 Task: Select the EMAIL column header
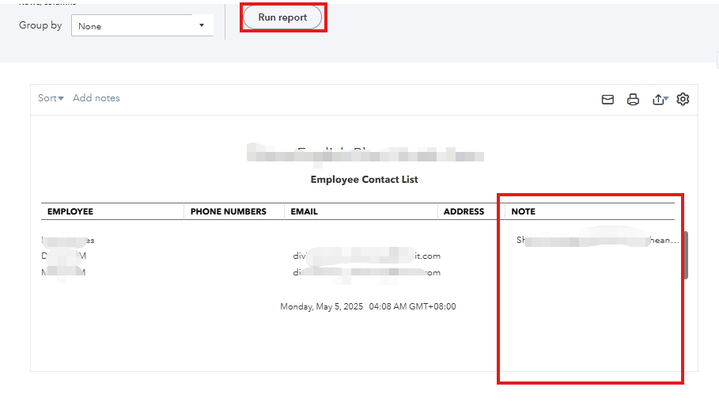304,212
